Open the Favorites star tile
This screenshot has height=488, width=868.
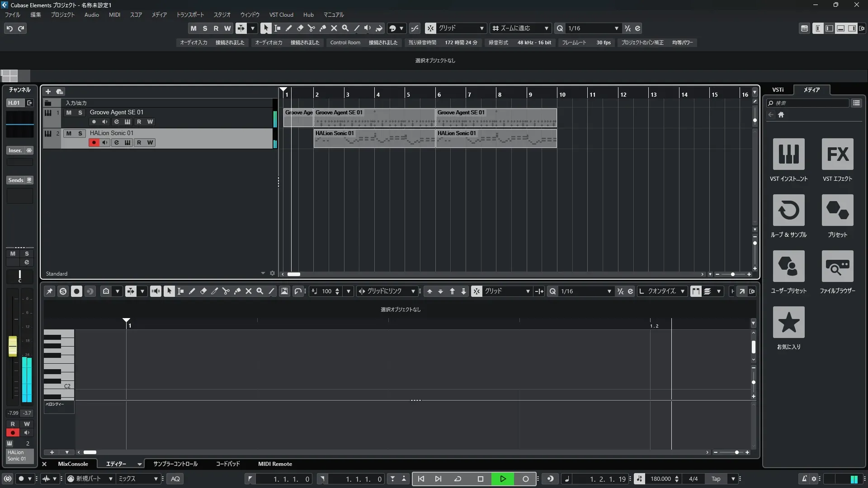click(x=788, y=322)
